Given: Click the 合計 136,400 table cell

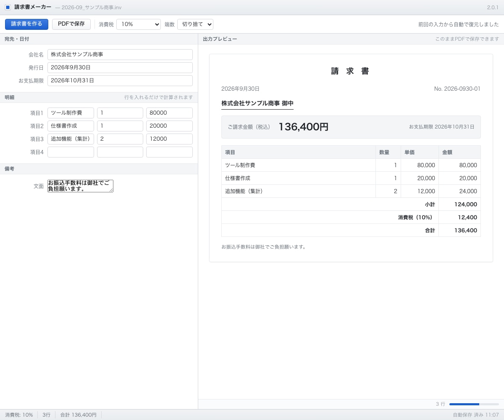Looking at the screenshot, I should tap(460, 231).
